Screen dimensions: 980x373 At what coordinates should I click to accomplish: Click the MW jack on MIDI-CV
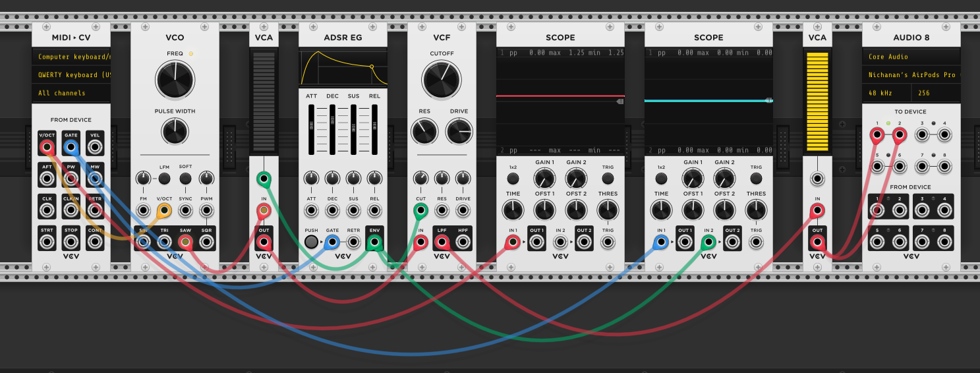point(96,179)
